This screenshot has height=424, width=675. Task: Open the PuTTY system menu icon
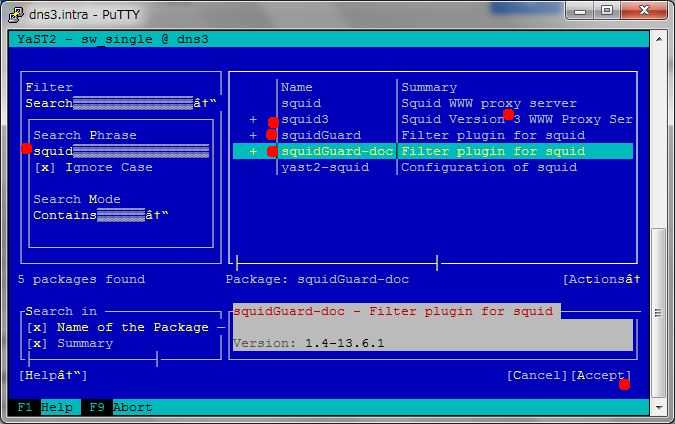click(x=15, y=14)
